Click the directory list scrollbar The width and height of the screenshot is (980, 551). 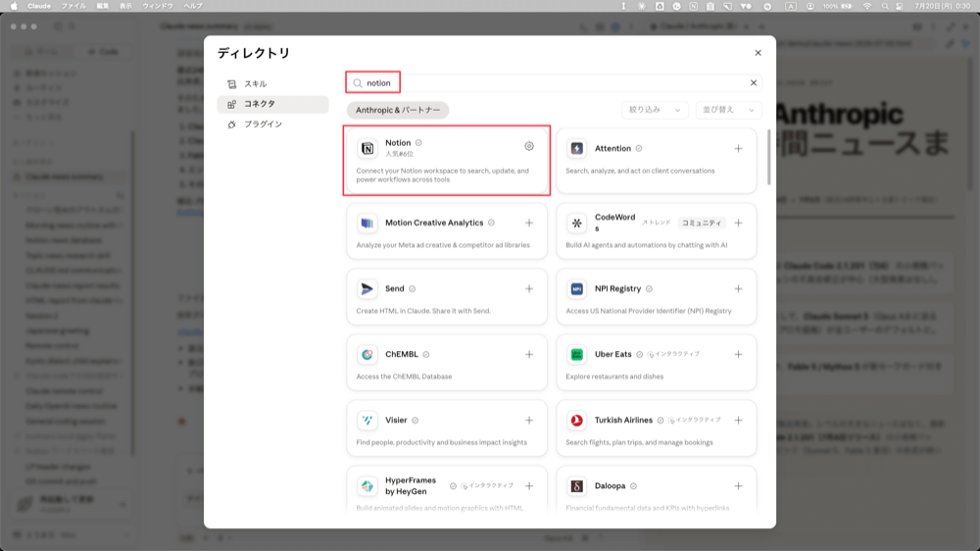pyautogui.click(x=768, y=158)
